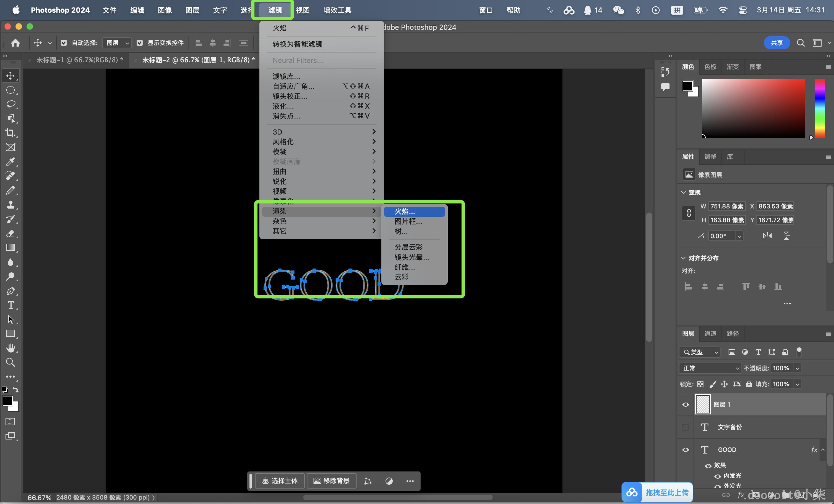Click the 选择主体 button
The image size is (834, 504).
point(280,481)
